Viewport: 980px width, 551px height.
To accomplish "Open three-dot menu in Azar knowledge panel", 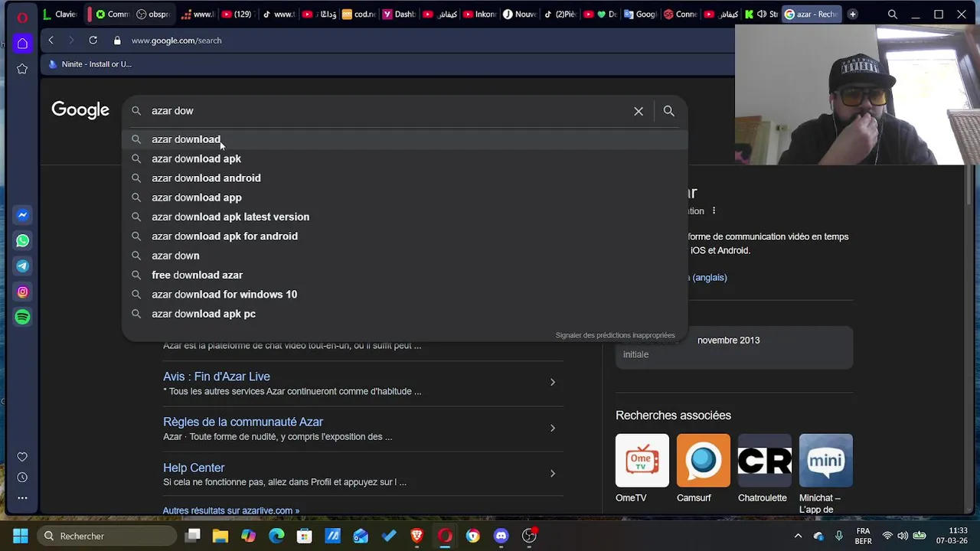I will 714,210.
